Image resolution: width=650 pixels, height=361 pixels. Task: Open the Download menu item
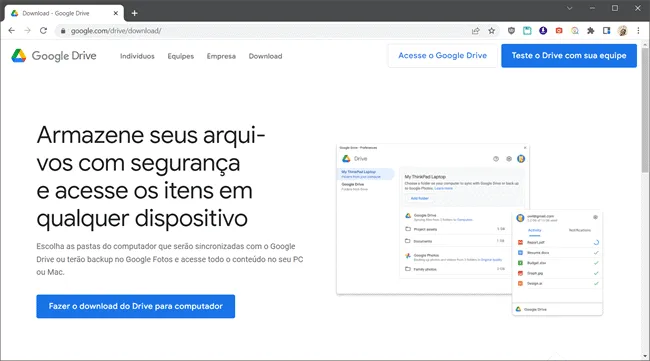click(x=265, y=56)
